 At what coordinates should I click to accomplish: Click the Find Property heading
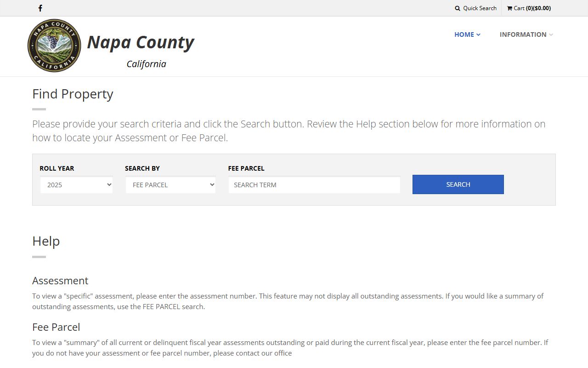73,94
